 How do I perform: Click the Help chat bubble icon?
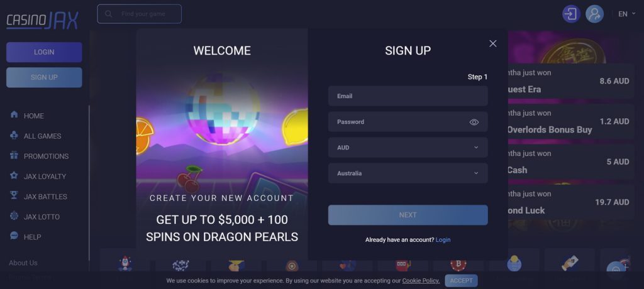tap(14, 236)
